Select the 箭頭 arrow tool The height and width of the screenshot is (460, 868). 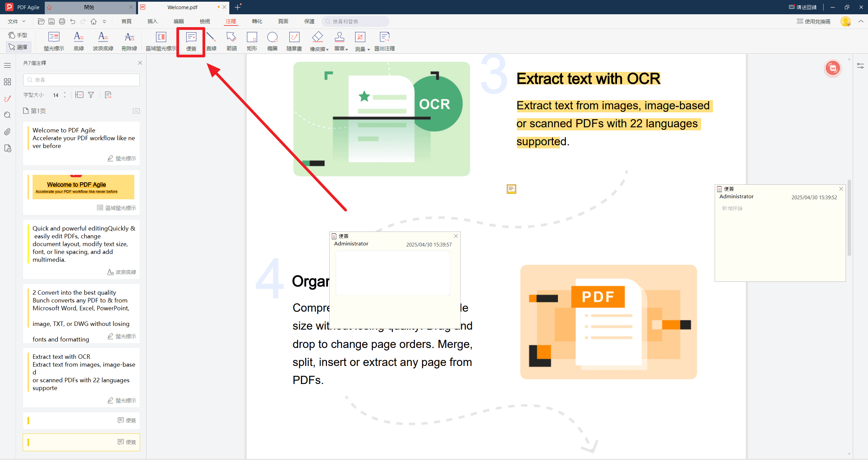pos(232,41)
